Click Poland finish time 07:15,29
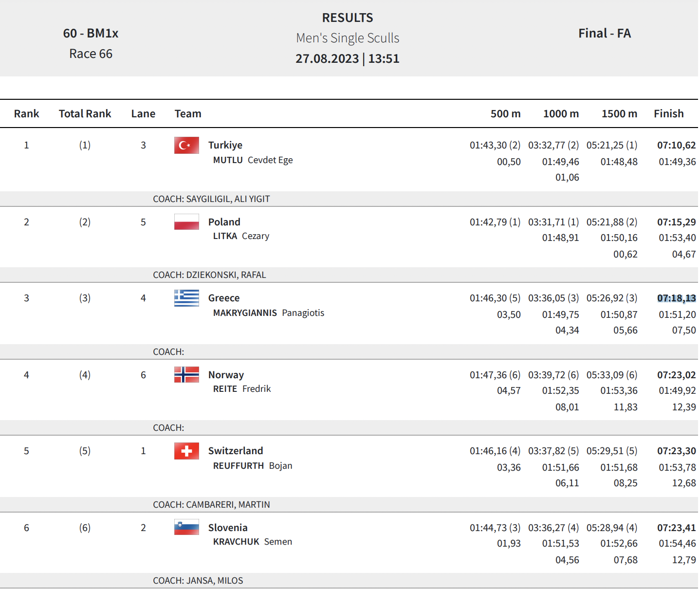This screenshot has width=700, height=589. [x=676, y=222]
